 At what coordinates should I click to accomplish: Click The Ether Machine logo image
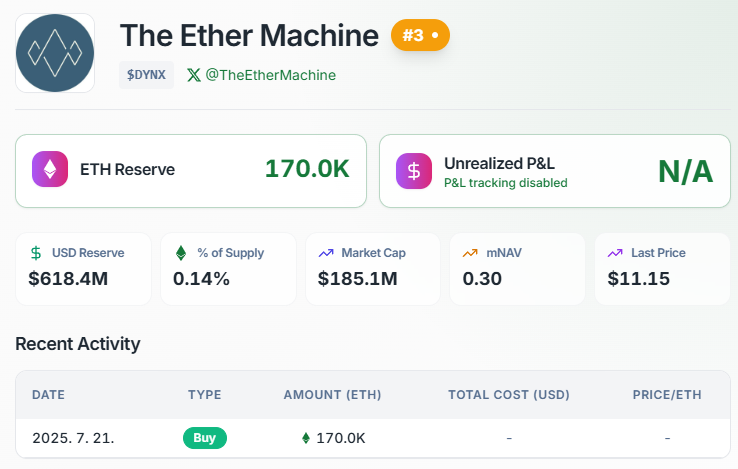point(55,53)
